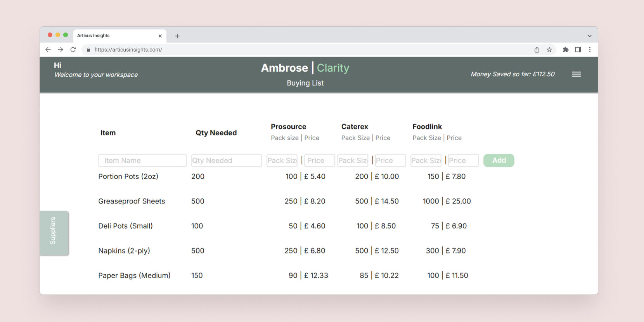Image resolution: width=644 pixels, height=322 pixels.
Task: Click the browser back arrow
Action: click(48, 50)
